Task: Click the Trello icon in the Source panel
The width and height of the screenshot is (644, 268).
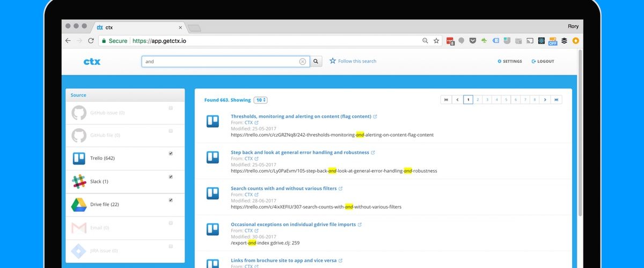Action: tap(79, 159)
